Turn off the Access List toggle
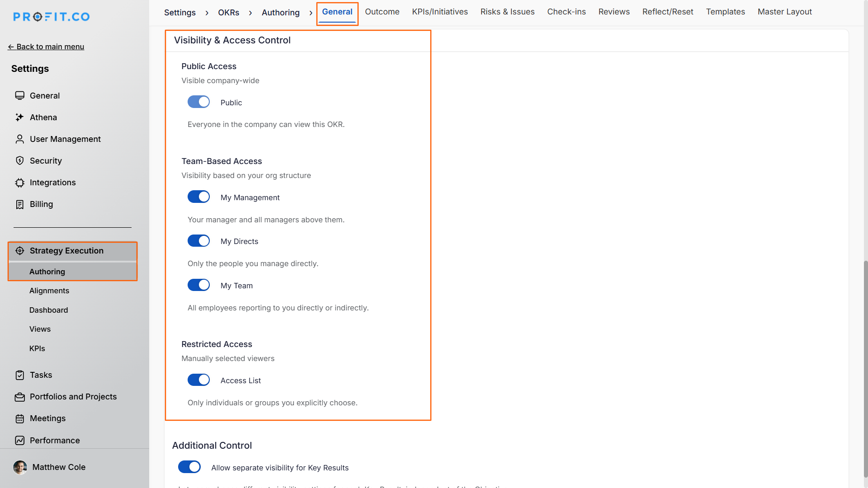 [199, 380]
